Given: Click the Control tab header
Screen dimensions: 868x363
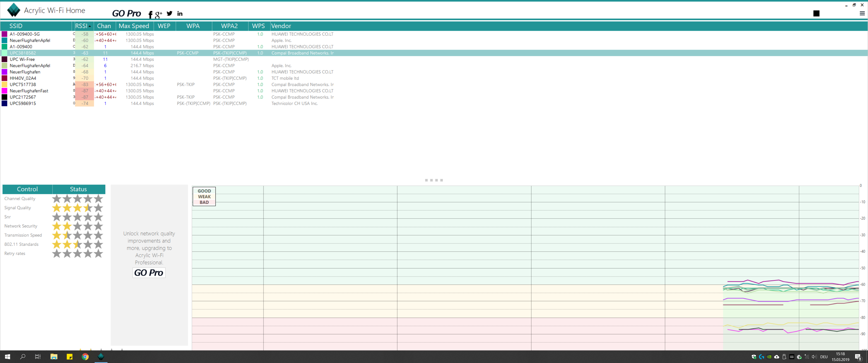Looking at the screenshot, I should (x=27, y=189).
